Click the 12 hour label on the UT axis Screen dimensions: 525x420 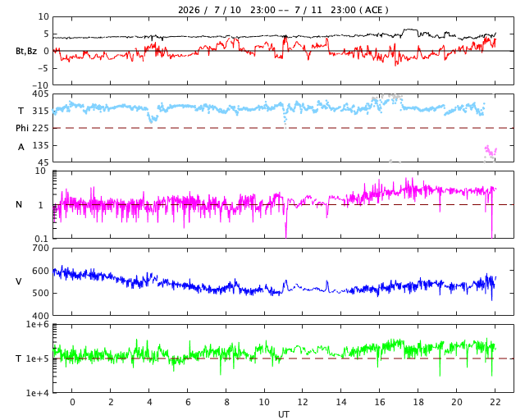coord(303,402)
